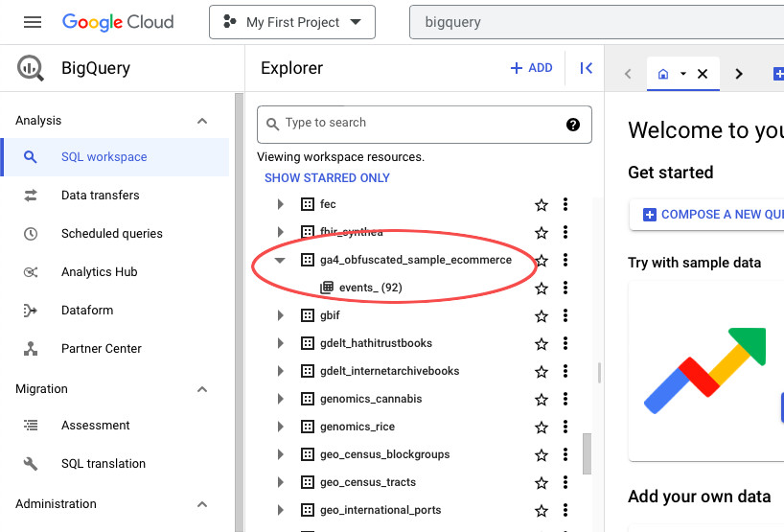Star the genomics_cannabis dataset
784x532 pixels.
coord(542,400)
